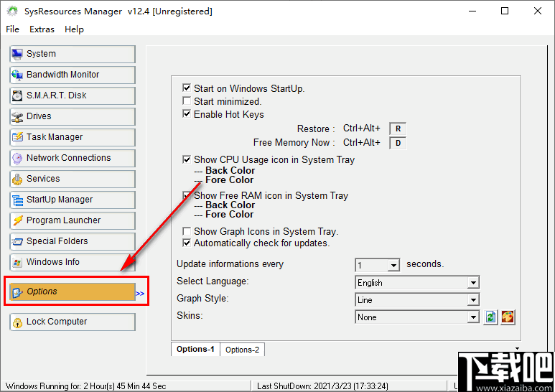Click the Program Launcher lightning icon
The width and height of the screenshot is (555, 392).
tap(17, 220)
